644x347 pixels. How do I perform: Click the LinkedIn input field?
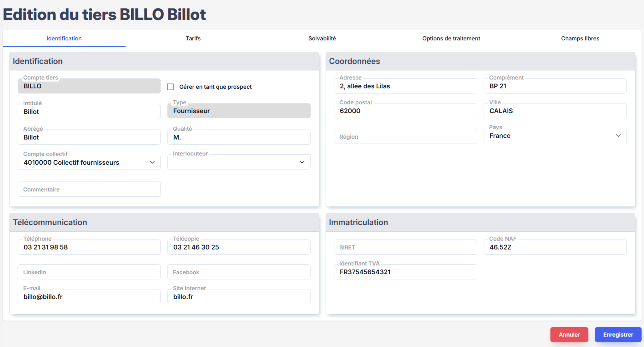click(x=89, y=272)
